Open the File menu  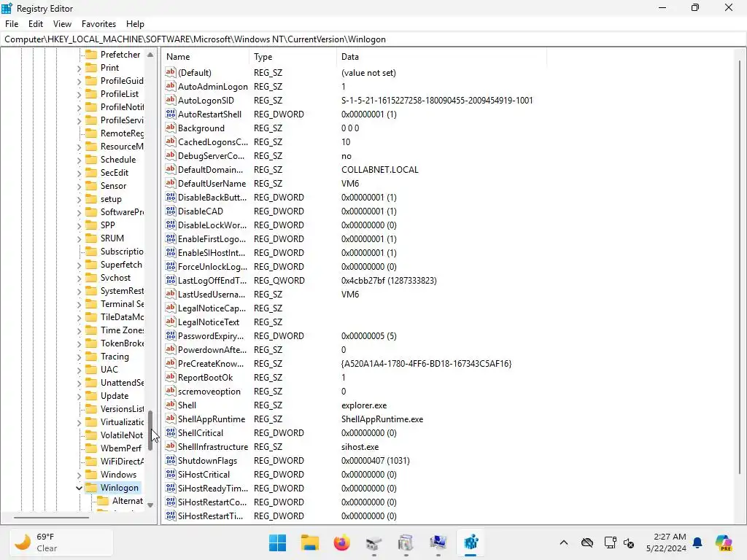tap(12, 24)
